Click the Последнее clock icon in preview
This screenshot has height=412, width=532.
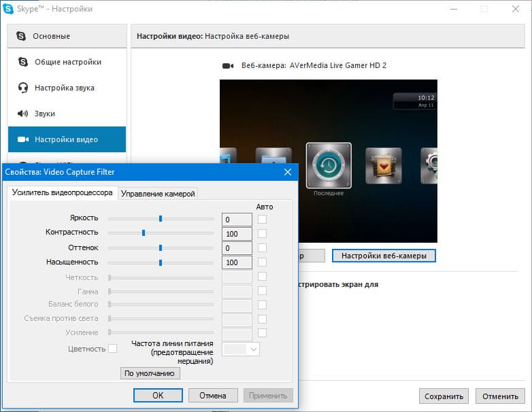pyautogui.click(x=329, y=165)
